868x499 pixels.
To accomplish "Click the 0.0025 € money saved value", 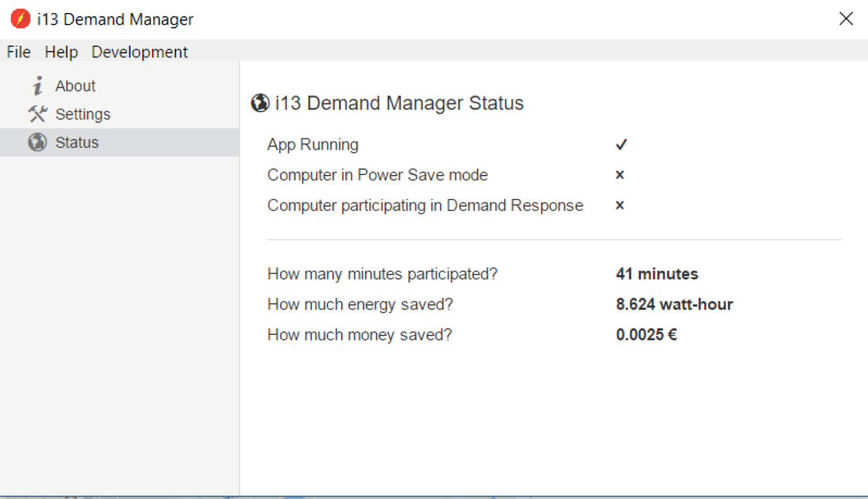I will [646, 335].
